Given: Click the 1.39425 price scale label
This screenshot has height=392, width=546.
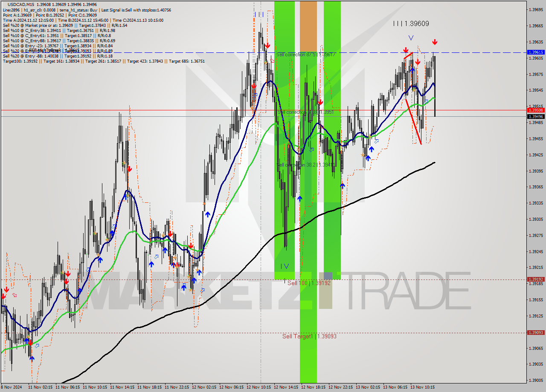Looking at the screenshot, I should (x=536, y=155).
